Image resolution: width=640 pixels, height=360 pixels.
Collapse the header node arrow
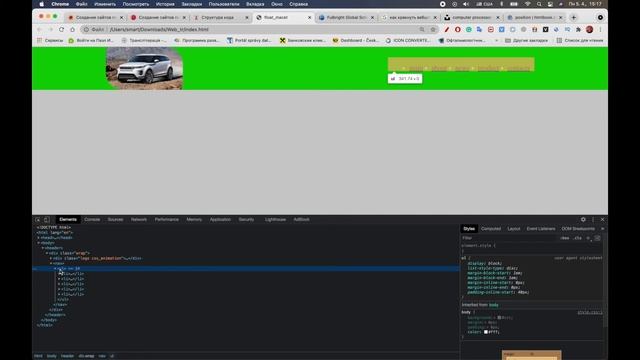(43, 248)
